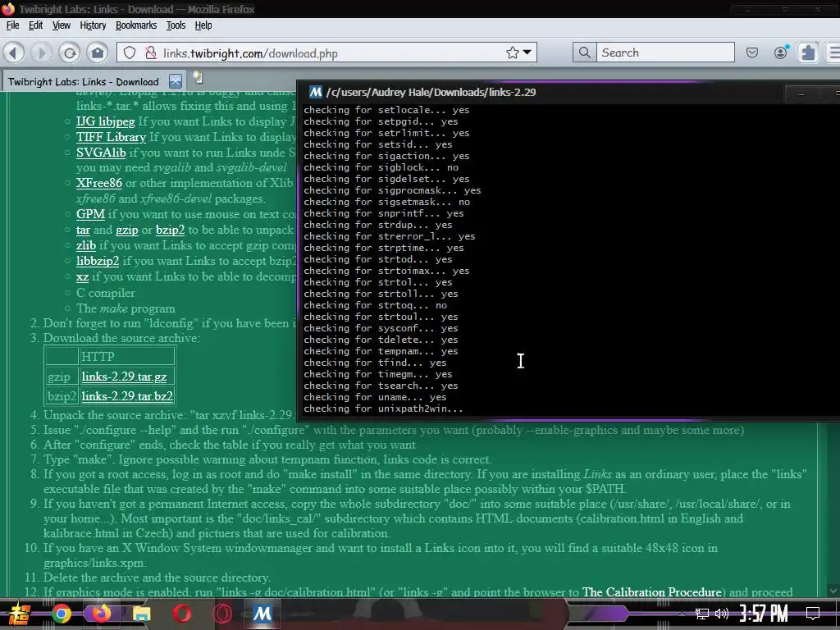Click the tracking protection shield icon
840x630 pixels.
coord(130,52)
